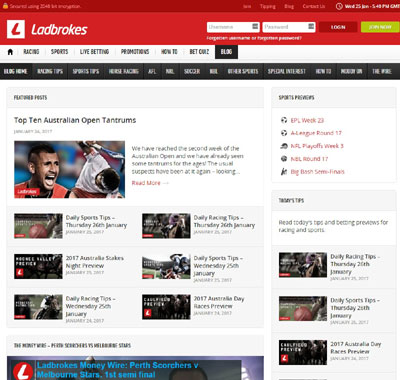Open the forgotten username or password link
Image resolution: width=400 pixels, height=380 pixels.
[254, 38]
